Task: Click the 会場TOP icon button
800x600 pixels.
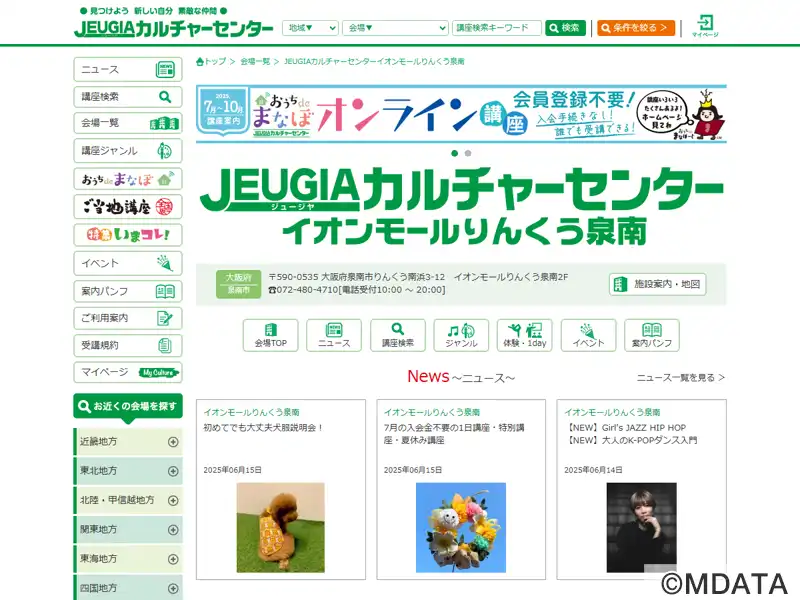Action: click(270, 335)
